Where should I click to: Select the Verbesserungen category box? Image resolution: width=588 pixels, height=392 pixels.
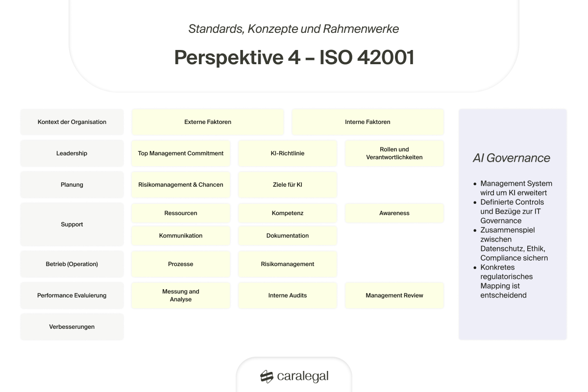72,327
